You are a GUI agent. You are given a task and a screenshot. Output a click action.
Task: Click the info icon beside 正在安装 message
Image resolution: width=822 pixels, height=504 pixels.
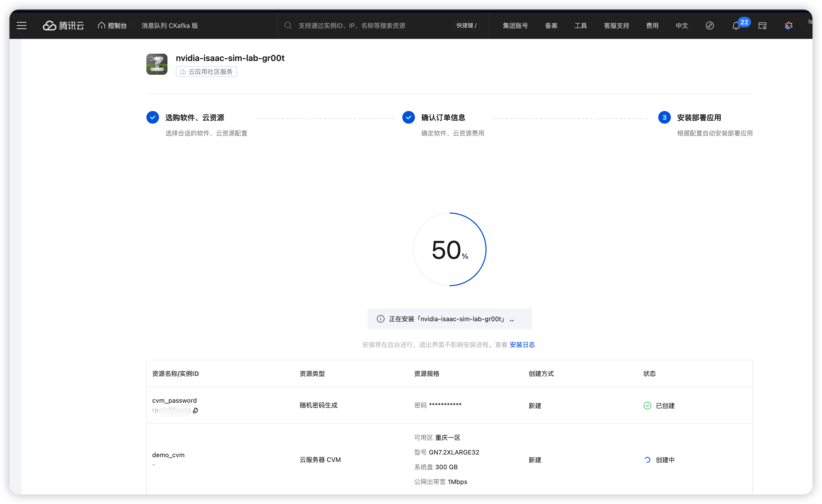tap(380, 319)
